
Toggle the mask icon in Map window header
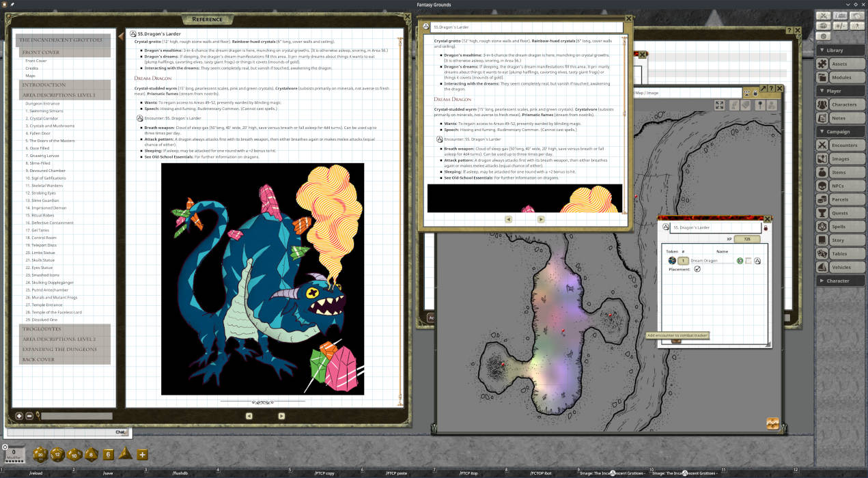click(x=746, y=92)
